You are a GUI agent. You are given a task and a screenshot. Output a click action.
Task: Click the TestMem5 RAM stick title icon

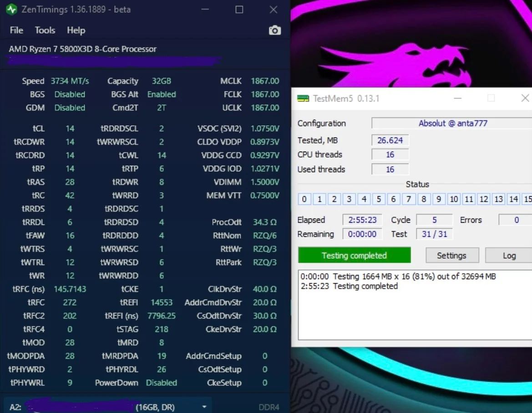click(303, 98)
